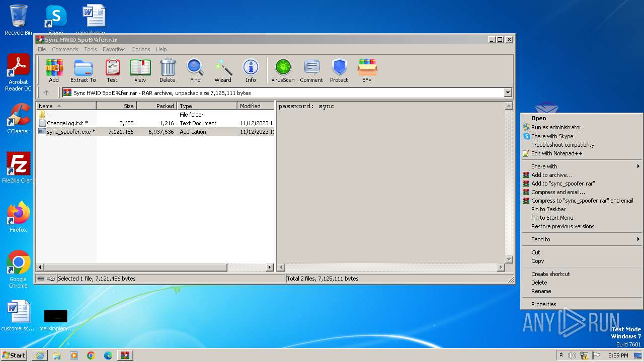Select Edit with Notepad++ entry
The width and height of the screenshot is (644, 362).
pyautogui.click(x=582, y=153)
